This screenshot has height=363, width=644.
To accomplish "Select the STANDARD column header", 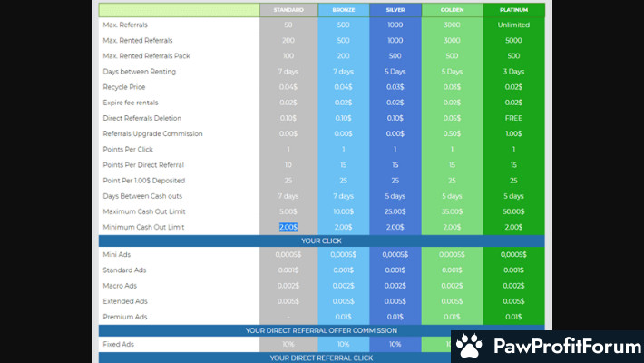I will (x=288, y=10).
